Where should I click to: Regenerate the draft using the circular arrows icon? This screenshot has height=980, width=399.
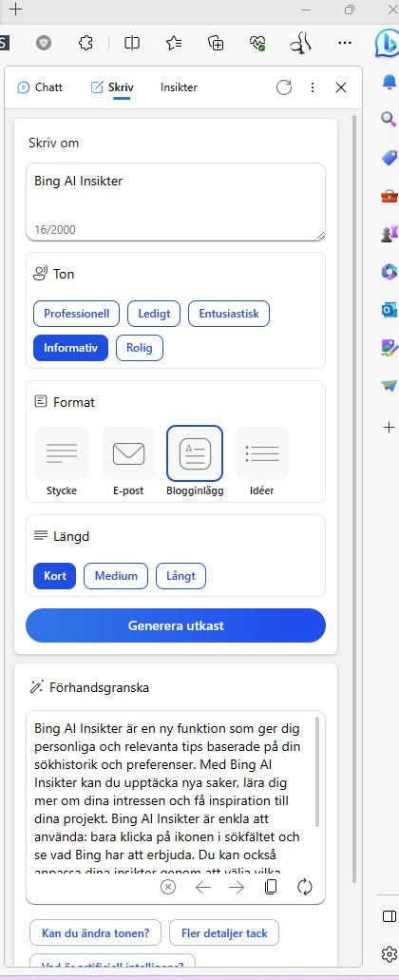(305, 887)
